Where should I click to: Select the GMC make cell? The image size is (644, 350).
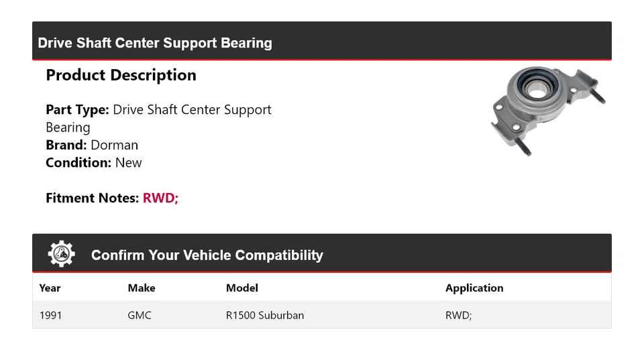pyautogui.click(x=140, y=314)
